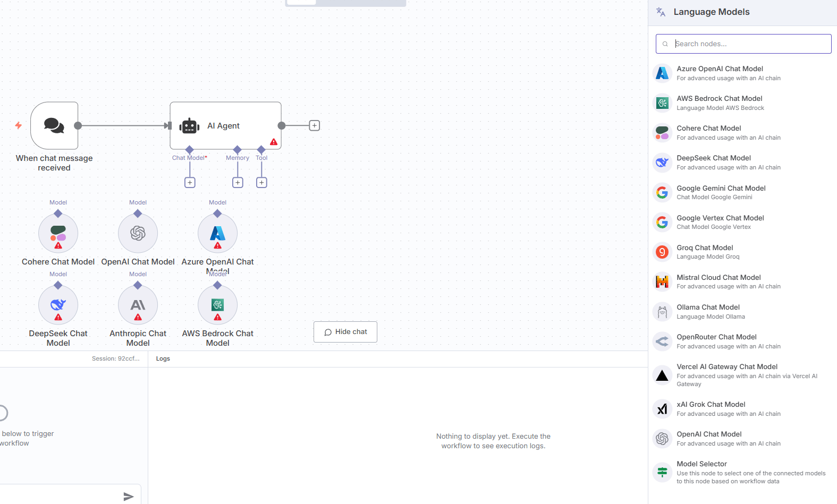This screenshot has width=837, height=504.
Task: Open the Anthropic Chat Model canvas node
Action: coord(138,305)
